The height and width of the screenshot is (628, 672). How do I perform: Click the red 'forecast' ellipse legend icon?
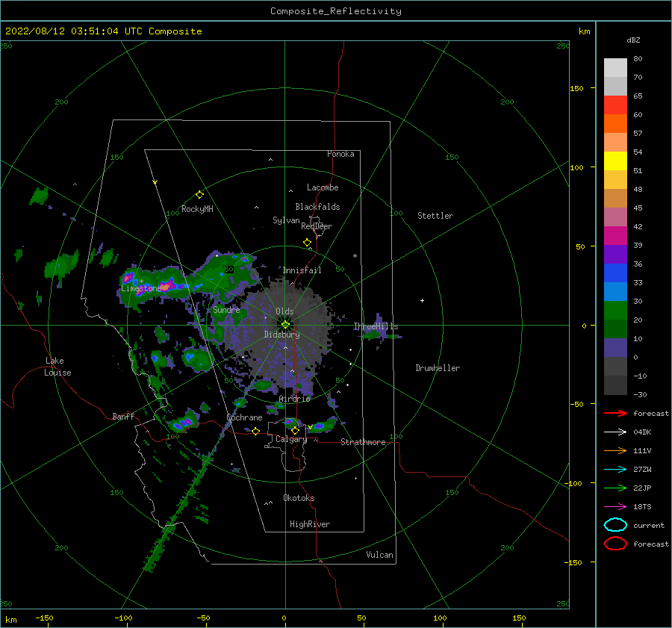pyautogui.click(x=615, y=544)
